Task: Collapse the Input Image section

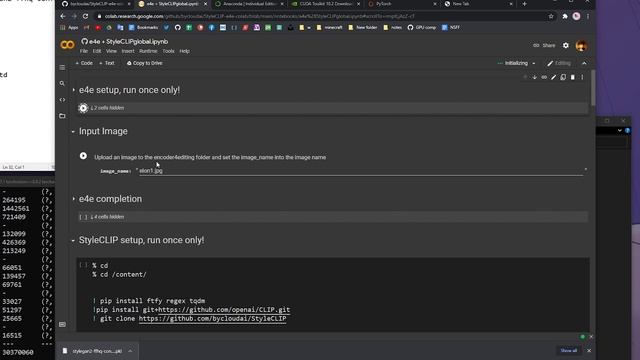Action: click(73, 131)
